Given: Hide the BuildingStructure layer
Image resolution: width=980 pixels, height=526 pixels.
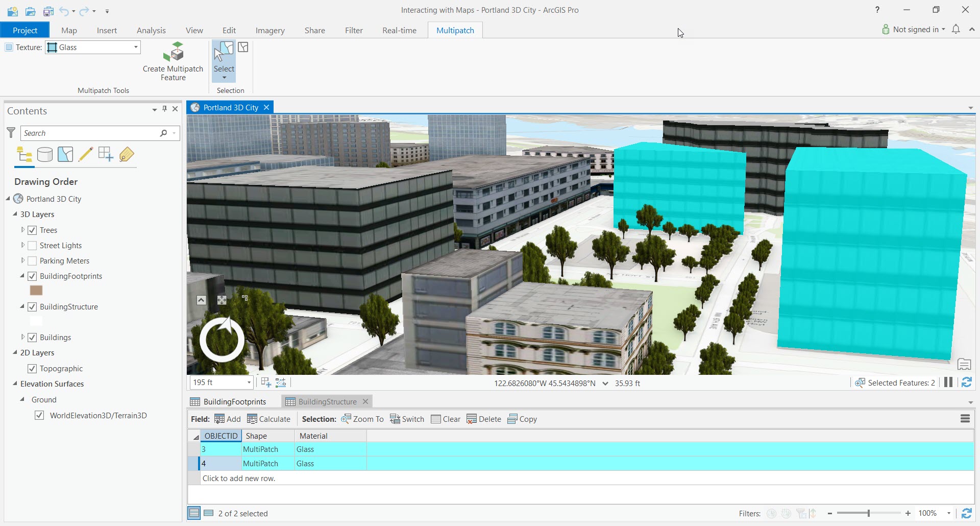Looking at the screenshot, I should (32, 307).
